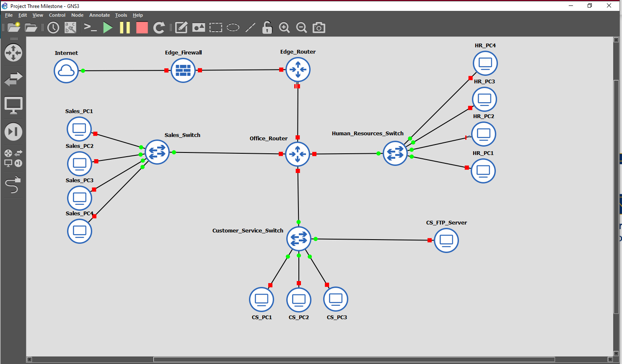This screenshot has height=364, width=622.
Task: Click the Edge_Router label text
Action: [298, 52]
